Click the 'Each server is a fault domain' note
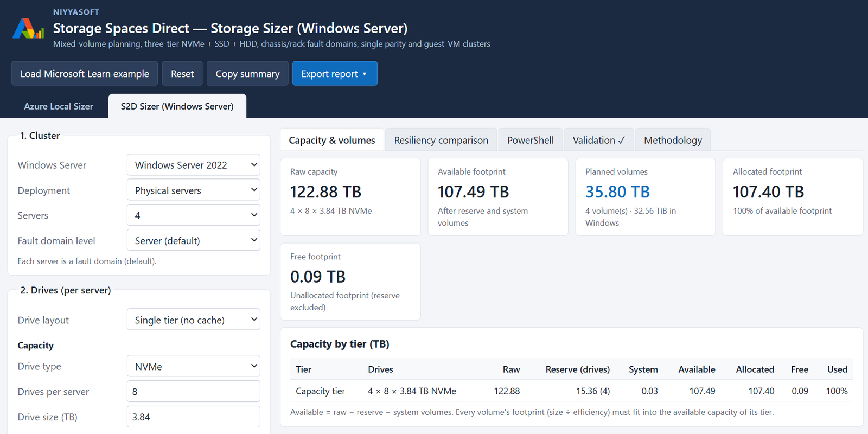868x434 pixels. click(87, 261)
